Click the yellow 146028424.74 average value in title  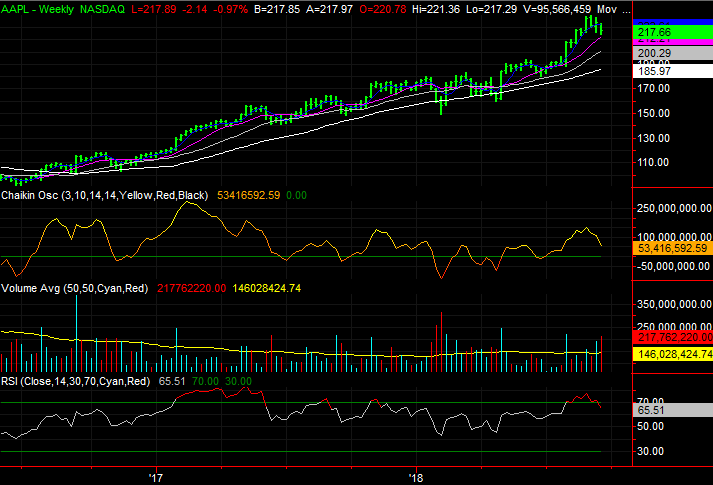266,288
